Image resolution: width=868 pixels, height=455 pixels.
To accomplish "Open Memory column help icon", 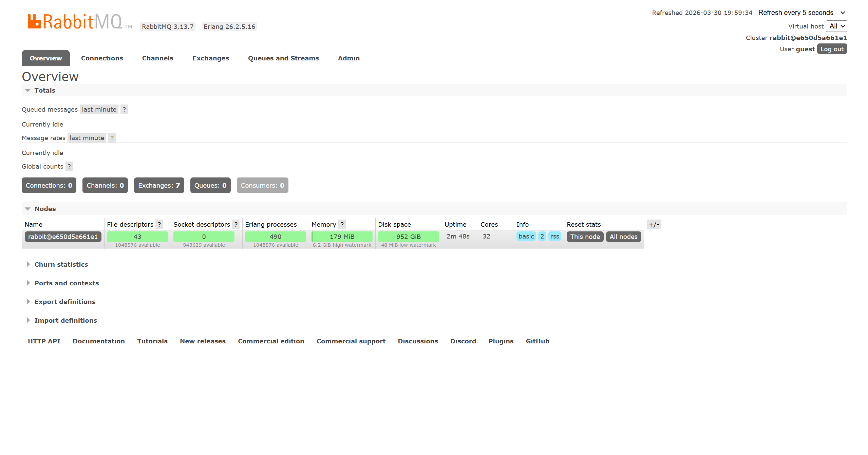I will (342, 224).
